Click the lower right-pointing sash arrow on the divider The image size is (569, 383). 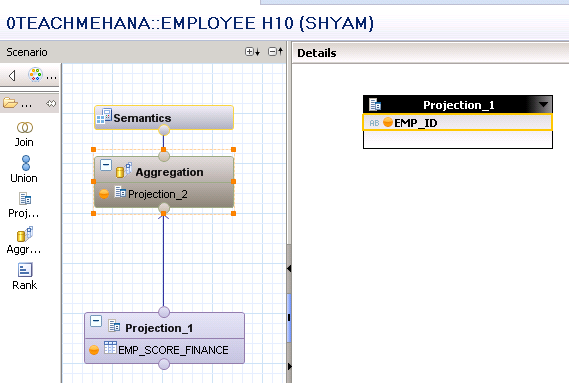click(x=289, y=366)
